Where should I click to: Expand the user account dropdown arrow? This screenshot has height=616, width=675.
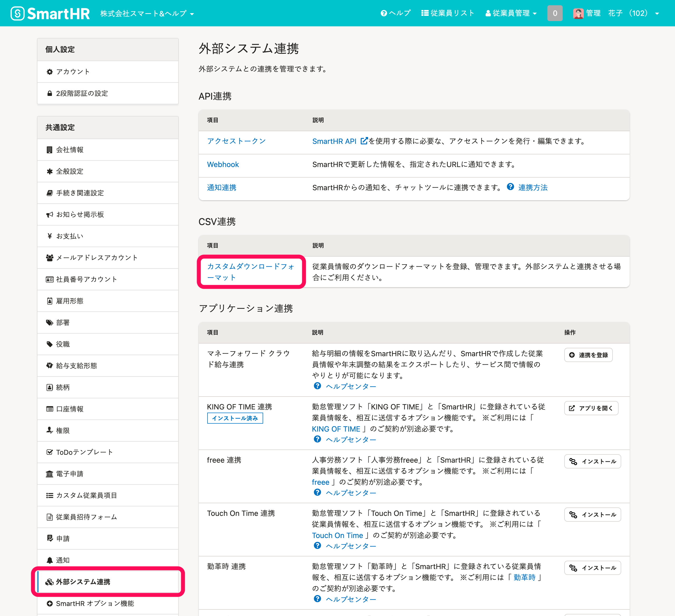tap(657, 14)
